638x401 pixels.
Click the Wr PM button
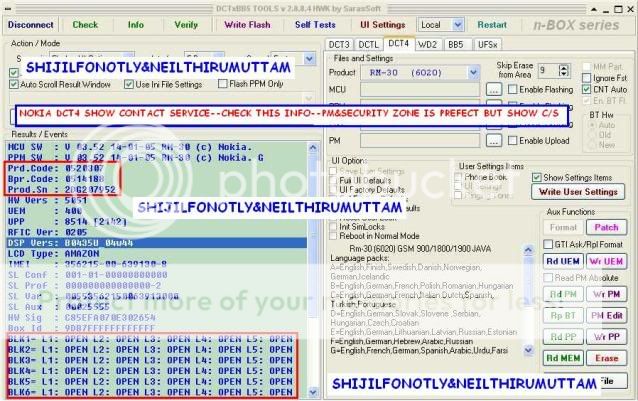tap(606, 294)
